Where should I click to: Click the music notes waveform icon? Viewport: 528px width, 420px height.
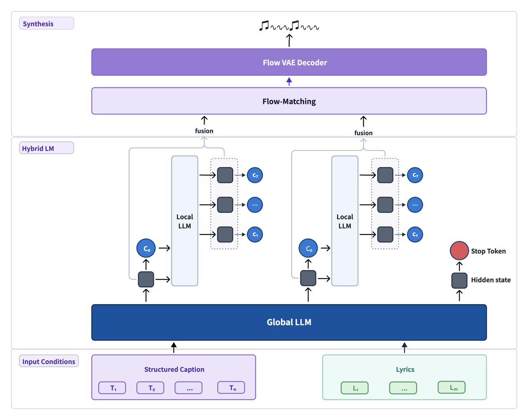click(x=289, y=26)
